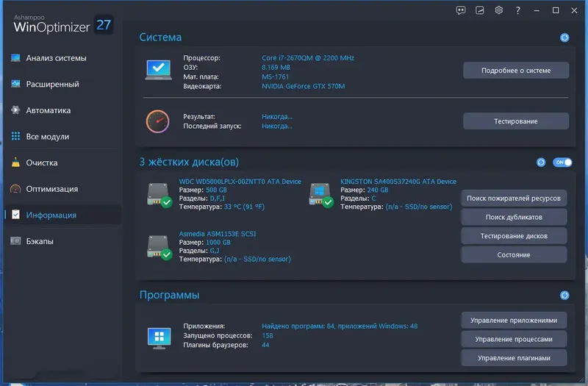Click KINGSTON SA400S37240G ATA Device name

point(398,182)
